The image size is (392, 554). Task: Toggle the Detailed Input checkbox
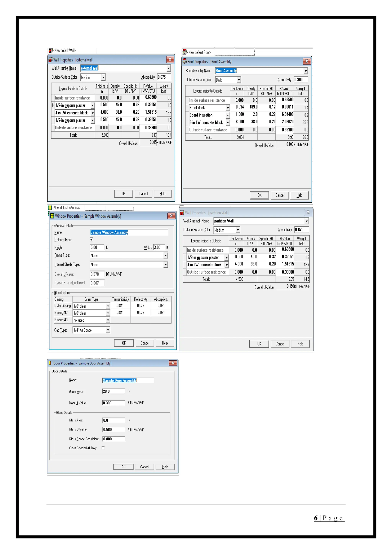[91, 239]
